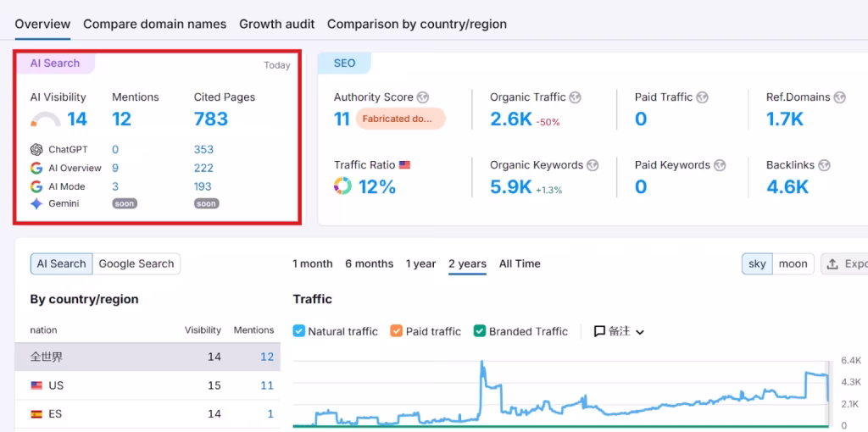Click the Gemini sparkle icon
This screenshot has width=868, height=432.
36,203
